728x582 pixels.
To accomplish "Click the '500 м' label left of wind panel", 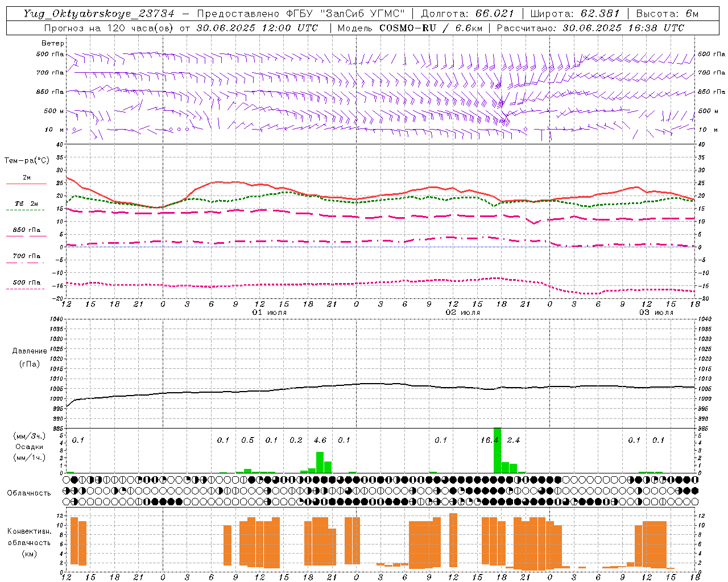I will (54, 111).
